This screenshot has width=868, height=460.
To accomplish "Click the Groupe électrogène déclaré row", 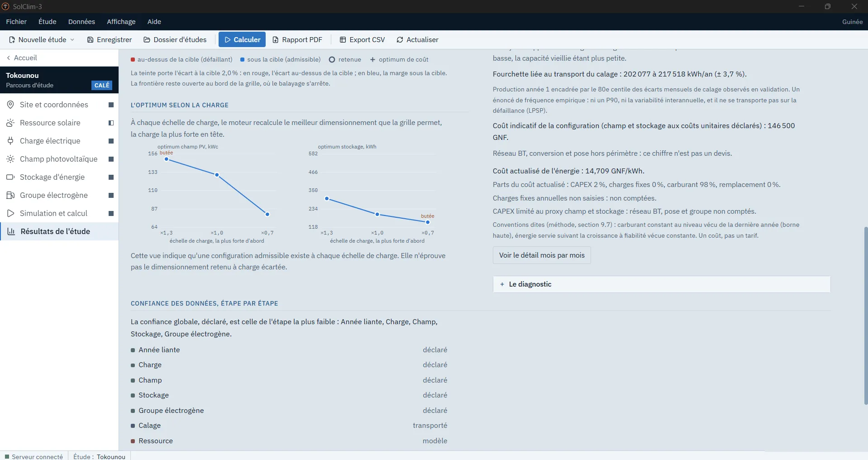I will coord(289,411).
